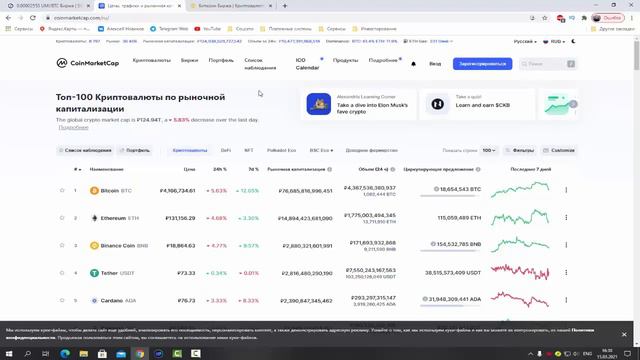Select Polkadot Eco category tab
The image size is (640, 360).
(281, 150)
